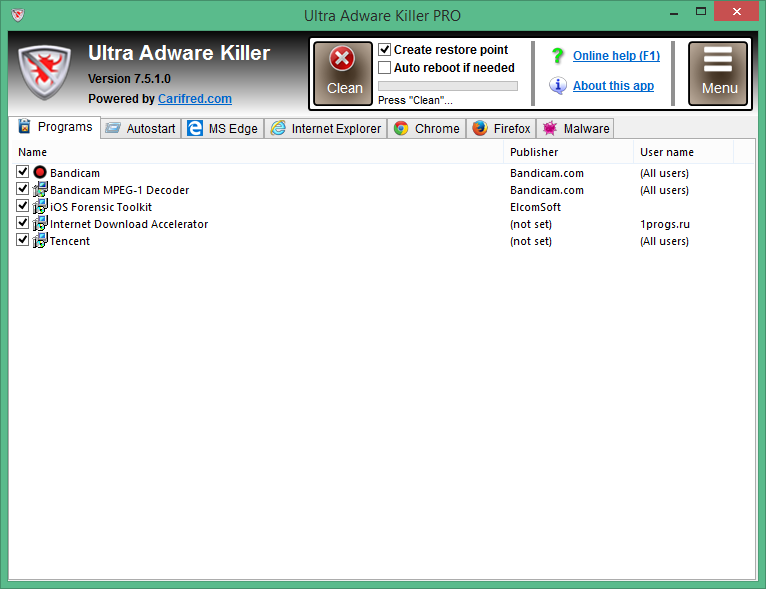
Task: Click the Tencent program entry icon
Action: click(x=40, y=241)
